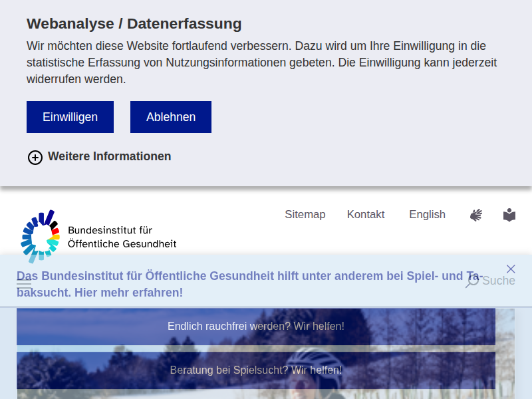532x399 pixels.
Task: Enable statistics consent by clicking Einwilligen
Action: pos(70,116)
